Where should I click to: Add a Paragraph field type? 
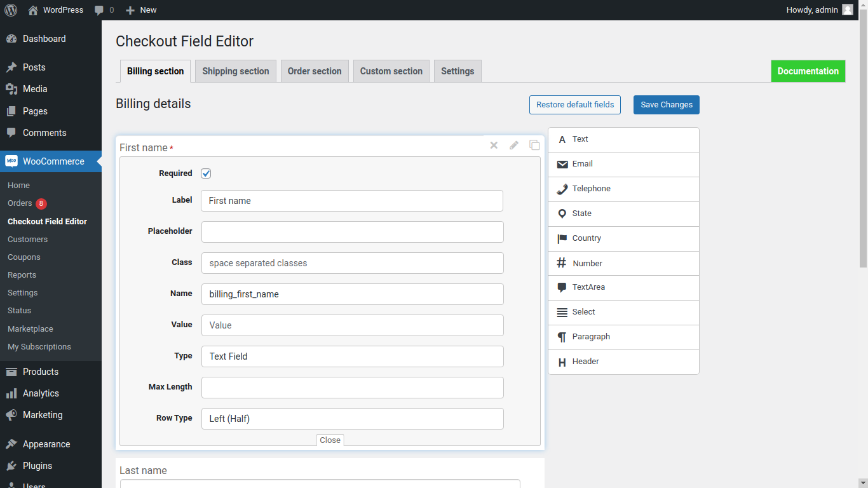(623, 337)
